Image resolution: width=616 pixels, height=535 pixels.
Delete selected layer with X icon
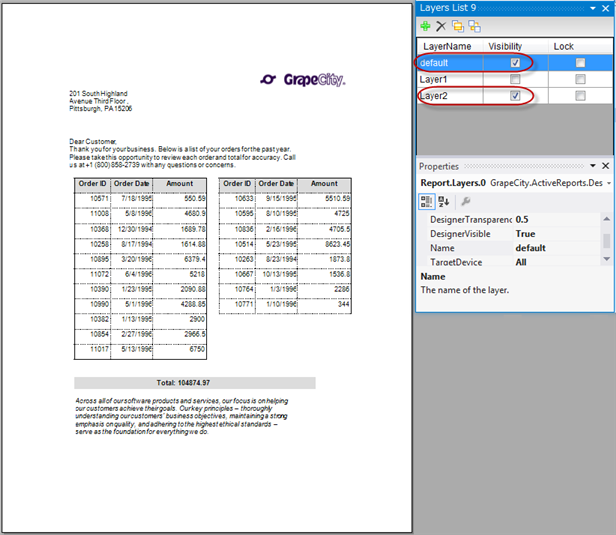pos(441,26)
